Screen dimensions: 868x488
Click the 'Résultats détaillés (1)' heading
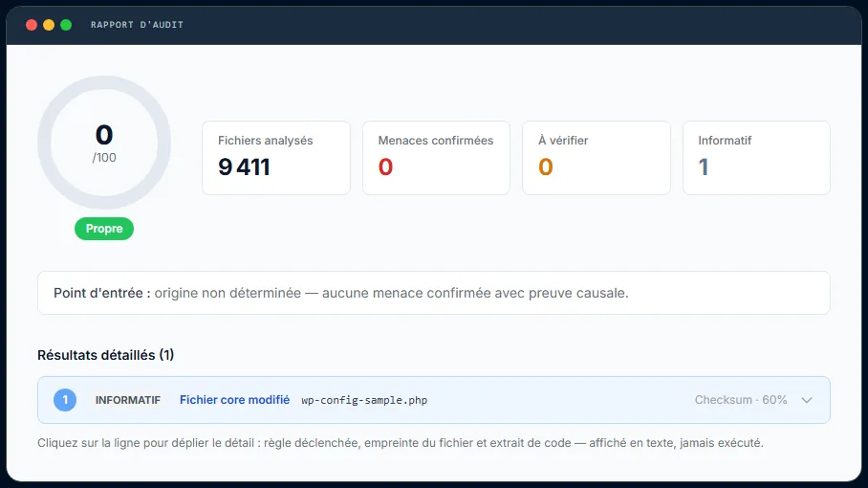[106, 355]
